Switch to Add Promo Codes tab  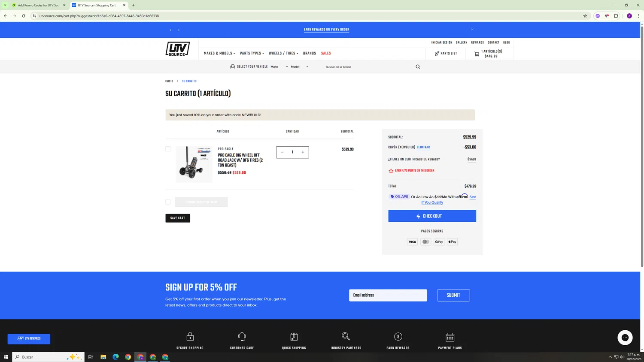(x=39, y=5)
